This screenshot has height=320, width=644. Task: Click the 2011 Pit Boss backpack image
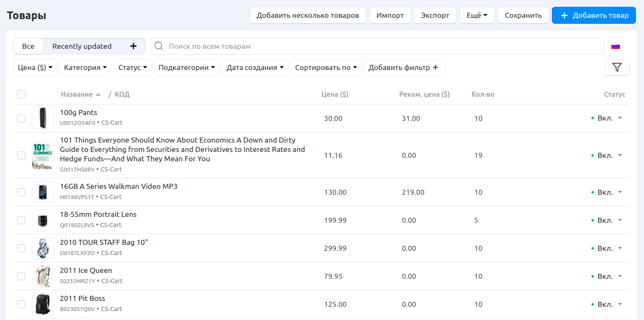tap(43, 304)
